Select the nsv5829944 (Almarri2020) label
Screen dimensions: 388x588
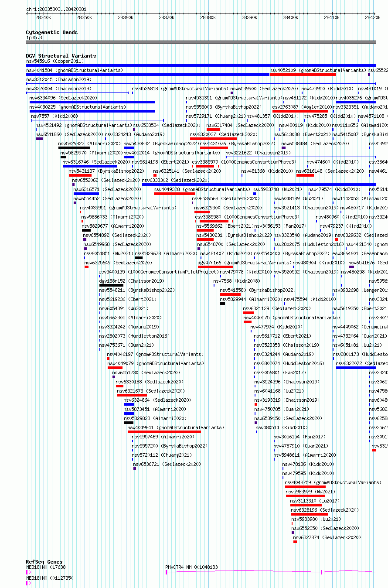tap(251, 299)
